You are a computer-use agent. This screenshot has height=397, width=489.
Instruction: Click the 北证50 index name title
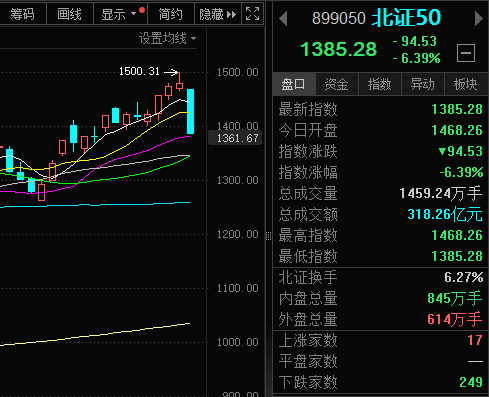coord(406,18)
